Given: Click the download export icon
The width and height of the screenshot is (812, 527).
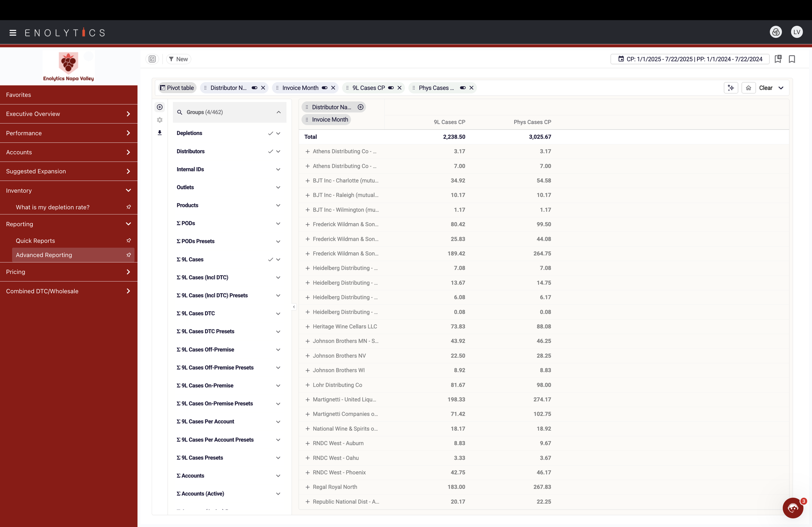Looking at the screenshot, I should [x=160, y=133].
